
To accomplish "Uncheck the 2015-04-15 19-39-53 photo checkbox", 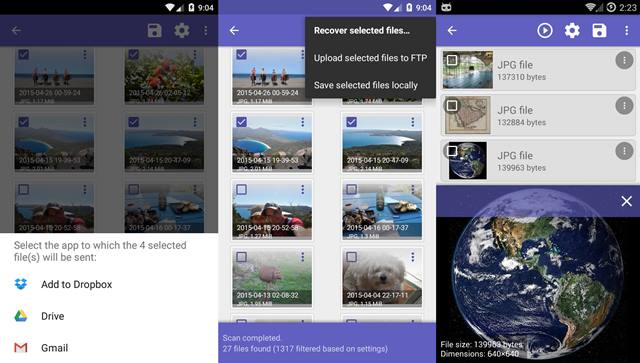I will tap(241, 122).
